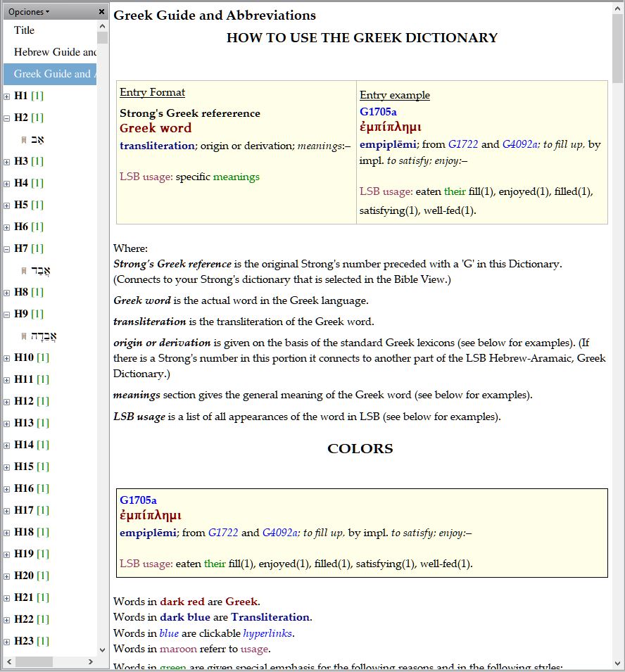
Task: Expand the H1 tree node
Action: pos(7,96)
